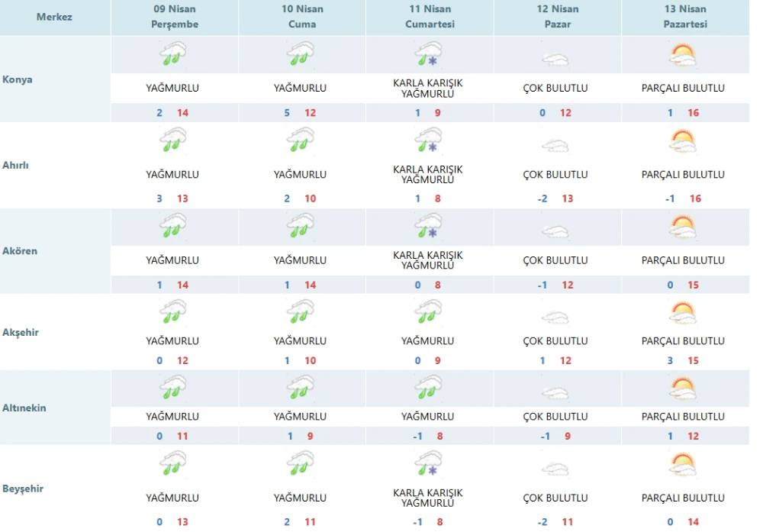Click Altınekin's partly cloudy icon for 13 Nisan

pos(682,389)
